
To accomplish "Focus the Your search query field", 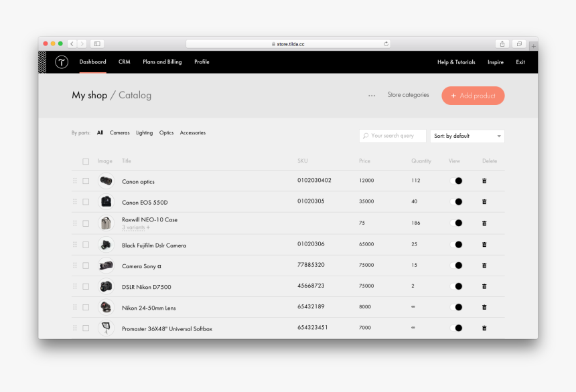I will [x=392, y=136].
